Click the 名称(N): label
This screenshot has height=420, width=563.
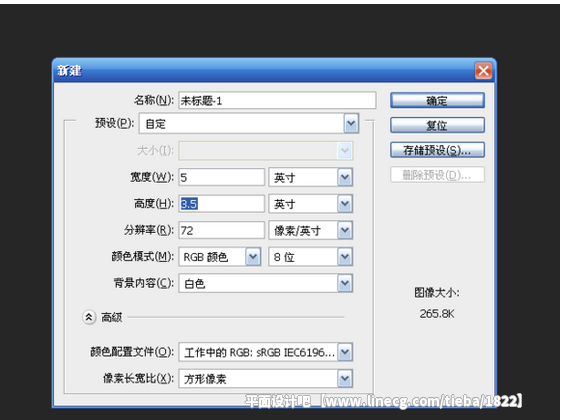(x=154, y=100)
